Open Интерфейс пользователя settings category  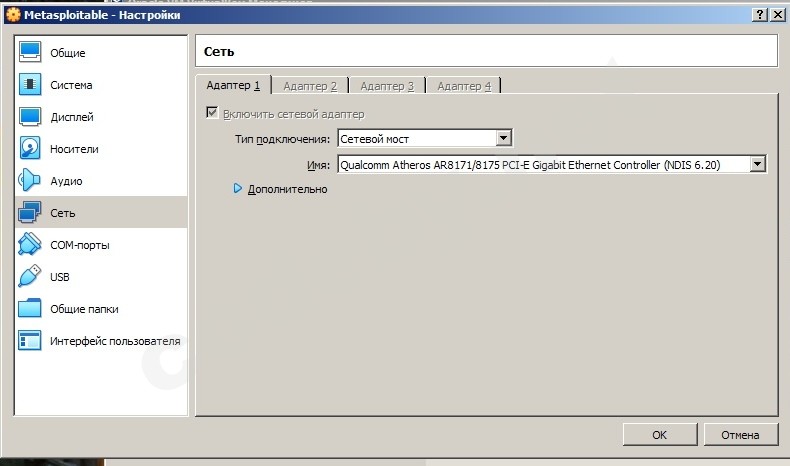[x=101, y=341]
